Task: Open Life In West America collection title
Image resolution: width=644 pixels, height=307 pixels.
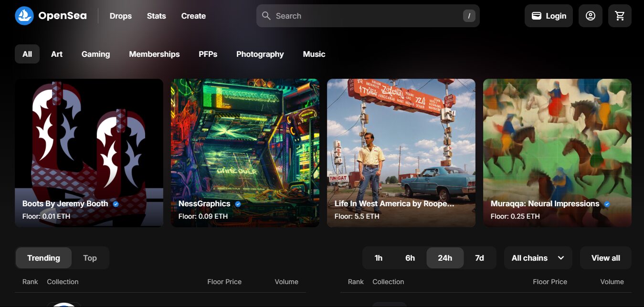Action: tap(394, 203)
